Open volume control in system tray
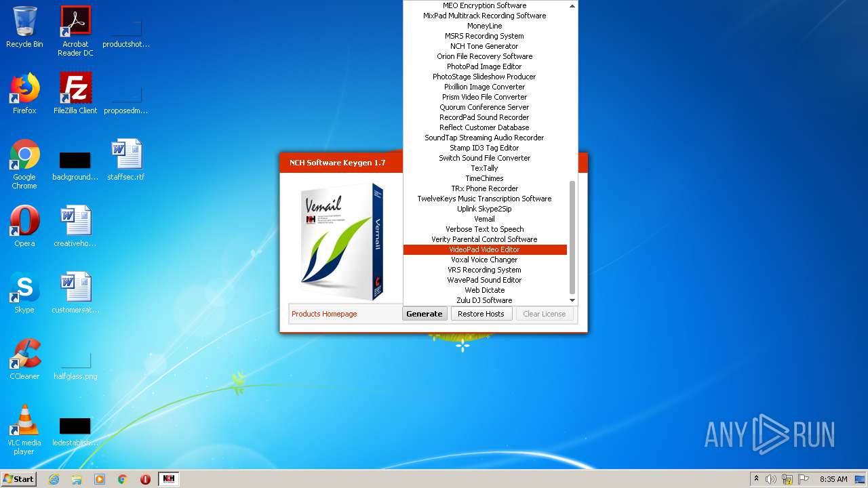Viewport: 868px width, 488px height. (x=771, y=479)
